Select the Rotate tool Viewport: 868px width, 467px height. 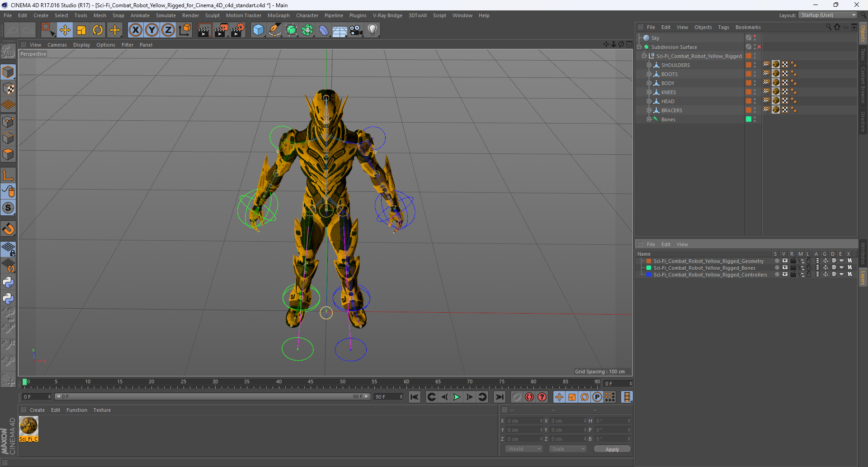tap(98, 30)
